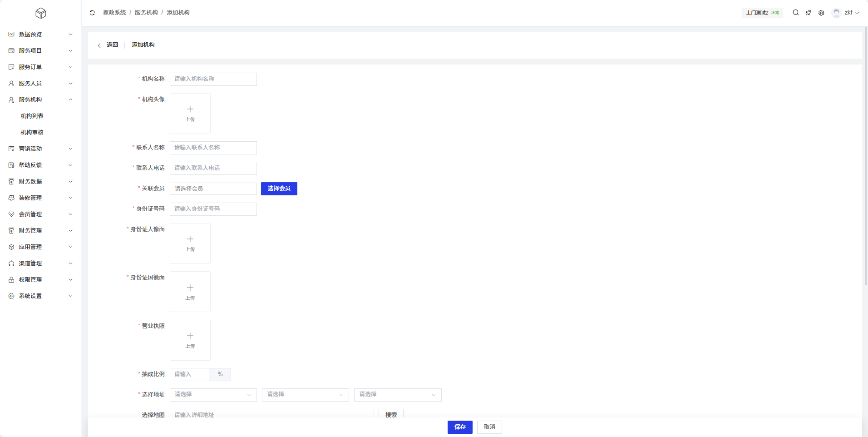The height and width of the screenshot is (437, 868).
Task: Click the 上门测试2 status tag
Action: click(x=763, y=13)
